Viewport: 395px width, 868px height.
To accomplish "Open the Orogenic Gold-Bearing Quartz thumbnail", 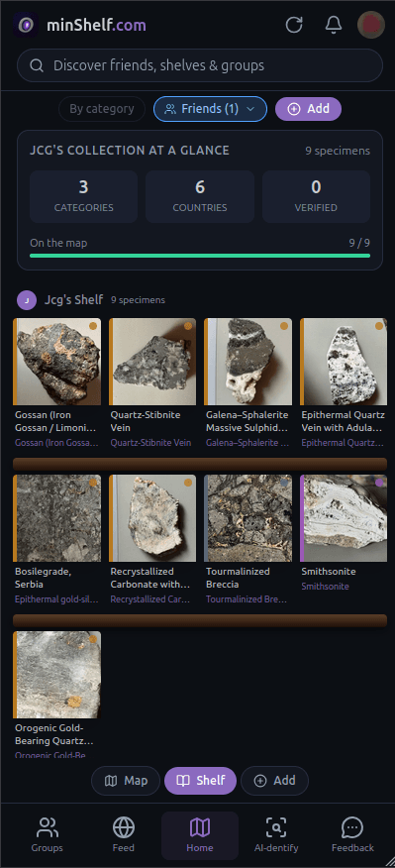I will coord(57,675).
